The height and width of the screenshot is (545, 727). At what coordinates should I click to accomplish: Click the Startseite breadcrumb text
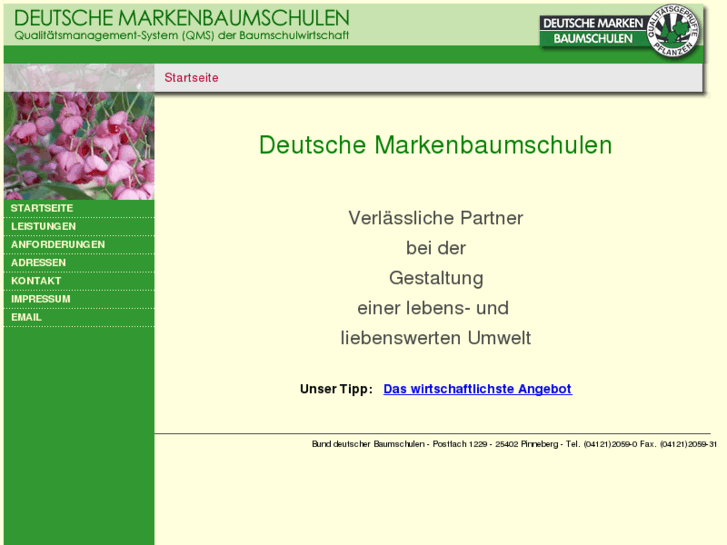click(191, 77)
